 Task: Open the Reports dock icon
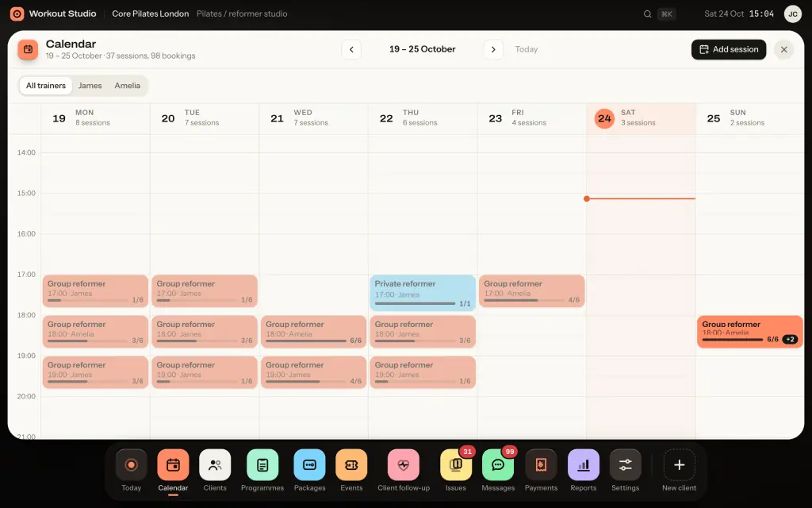point(584,465)
